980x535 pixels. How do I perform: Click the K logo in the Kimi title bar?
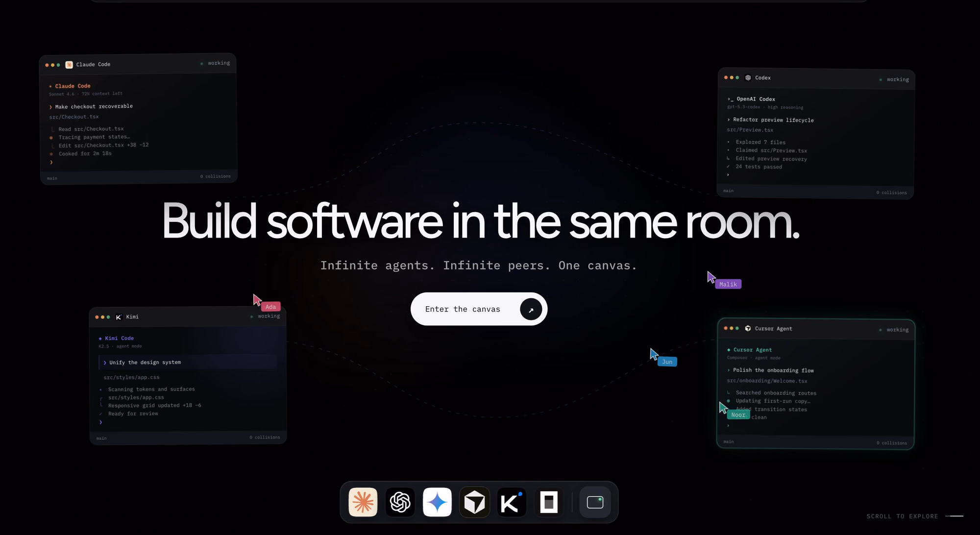119,317
